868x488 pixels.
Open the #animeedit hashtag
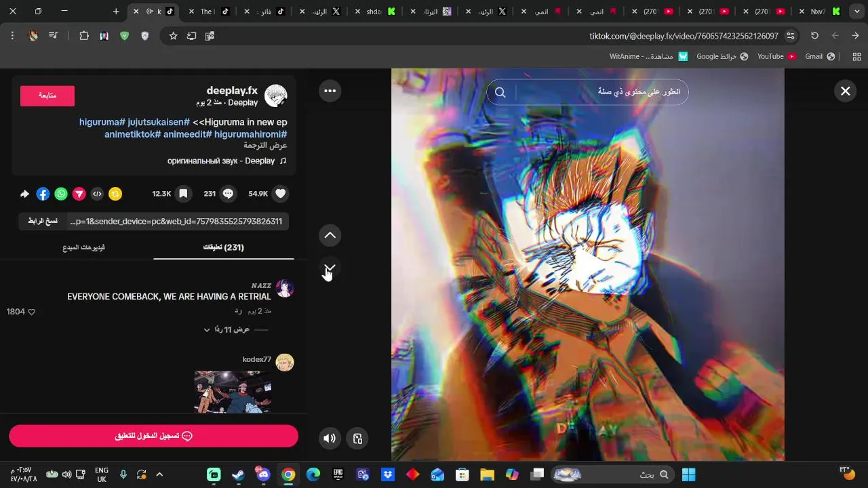click(x=187, y=134)
